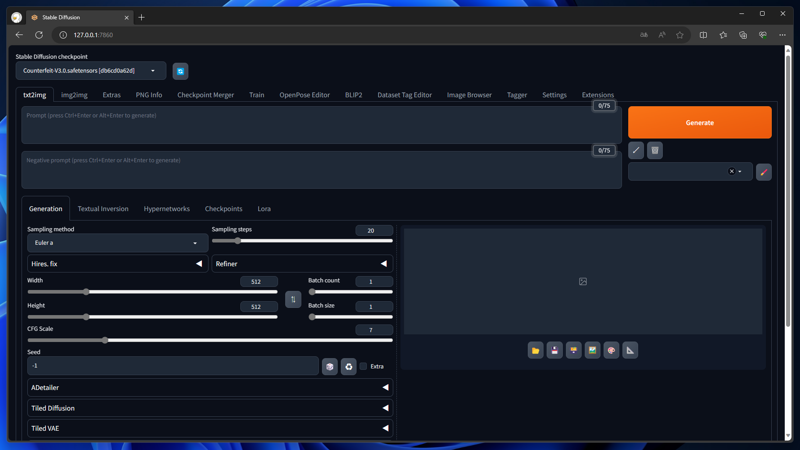
Task: Open the Extras tab
Action: click(x=111, y=95)
